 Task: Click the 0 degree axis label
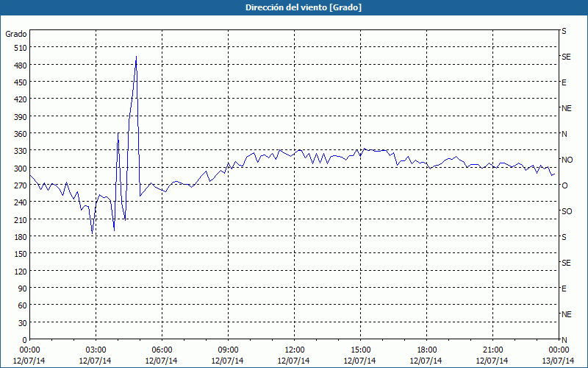(25, 340)
